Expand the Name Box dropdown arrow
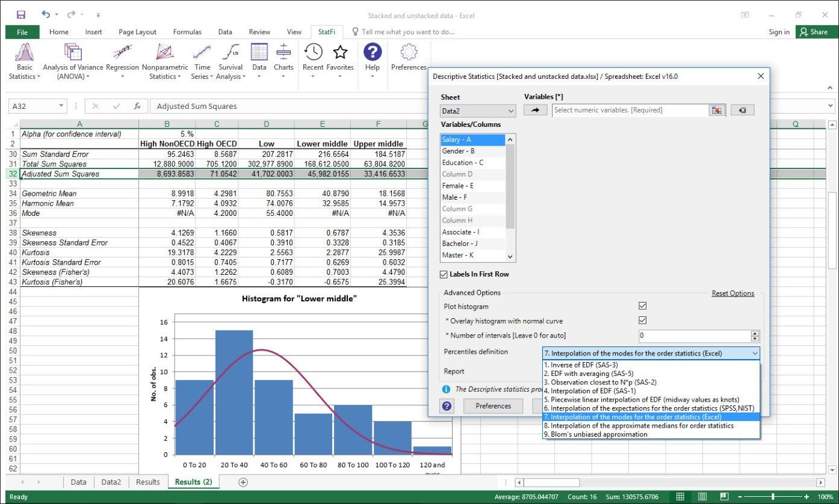This screenshot has height=504, width=839. pyautogui.click(x=61, y=106)
